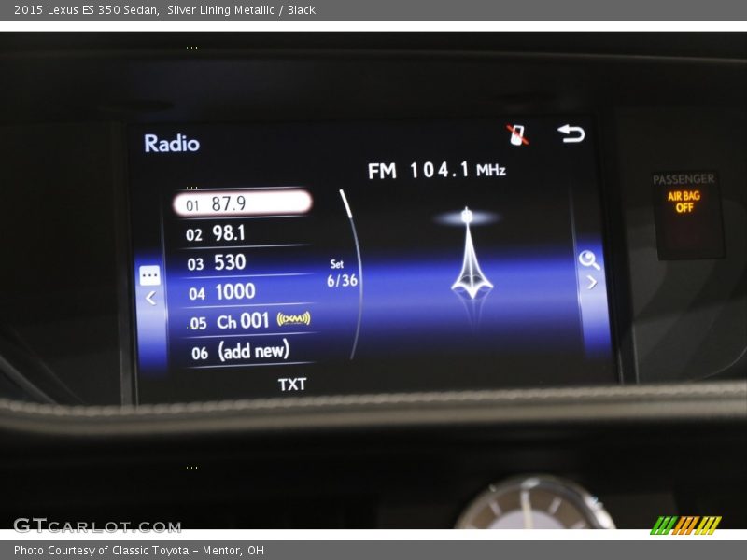
Task: Tap the radio tower antenna graphic
Action: pos(471,254)
